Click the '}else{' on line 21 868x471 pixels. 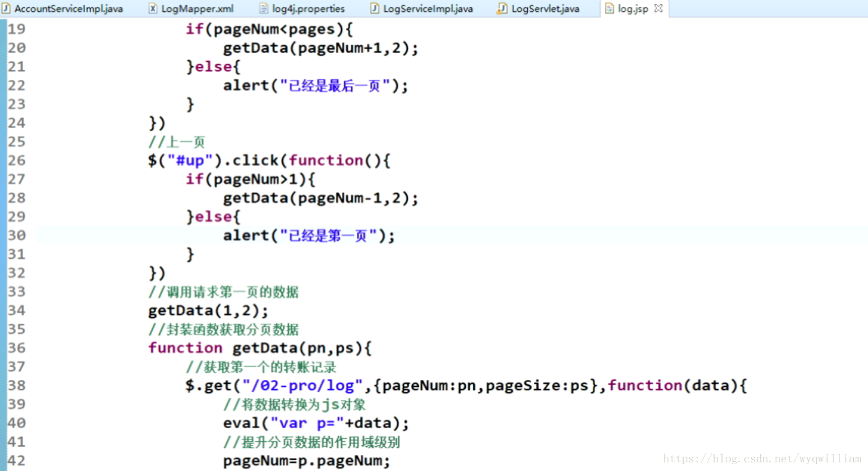tap(213, 67)
